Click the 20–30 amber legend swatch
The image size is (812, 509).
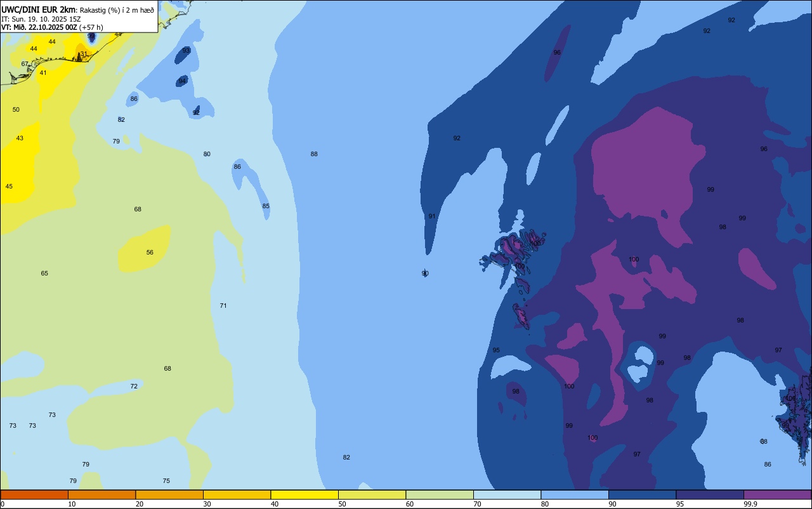point(169,494)
